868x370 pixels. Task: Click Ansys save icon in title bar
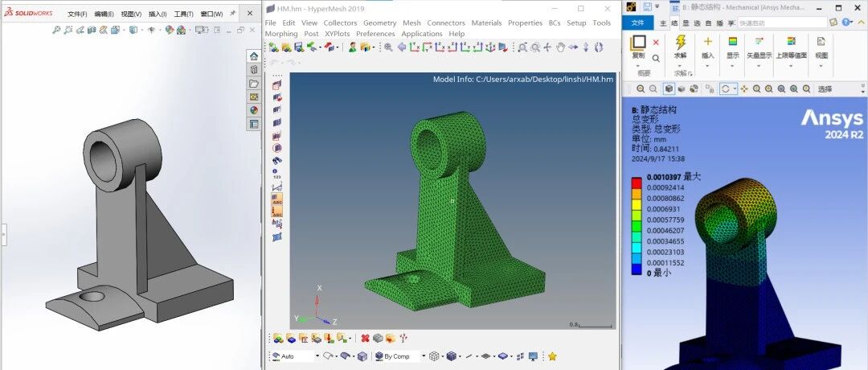click(647, 7)
